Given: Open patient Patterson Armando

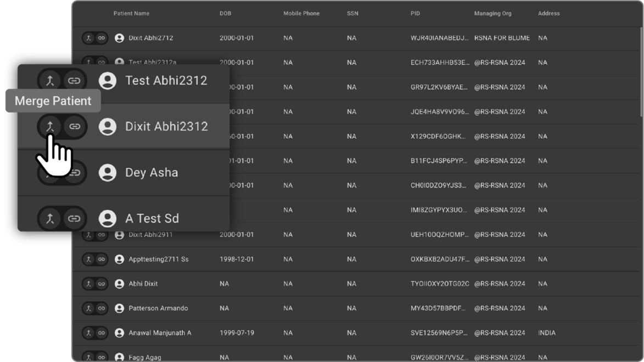Looking at the screenshot, I should 158,308.
